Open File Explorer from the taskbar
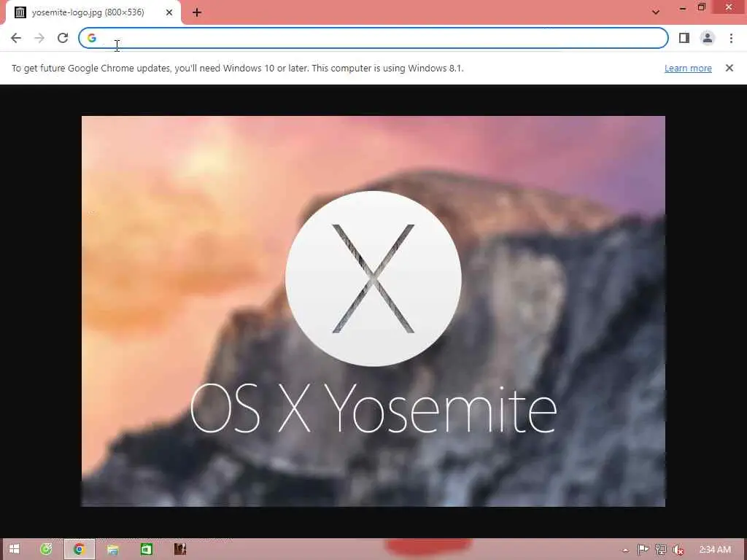Viewport: 747px width, 560px height. pos(113,550)
